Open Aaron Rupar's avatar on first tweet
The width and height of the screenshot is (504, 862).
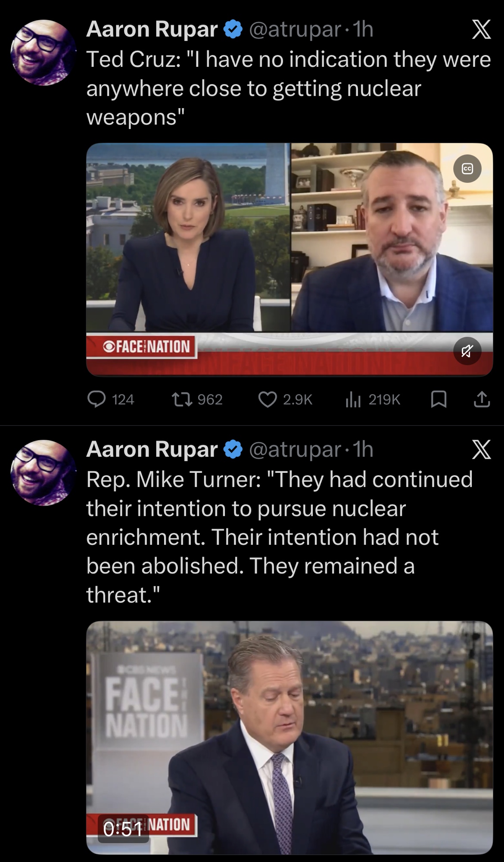[43, 53]
